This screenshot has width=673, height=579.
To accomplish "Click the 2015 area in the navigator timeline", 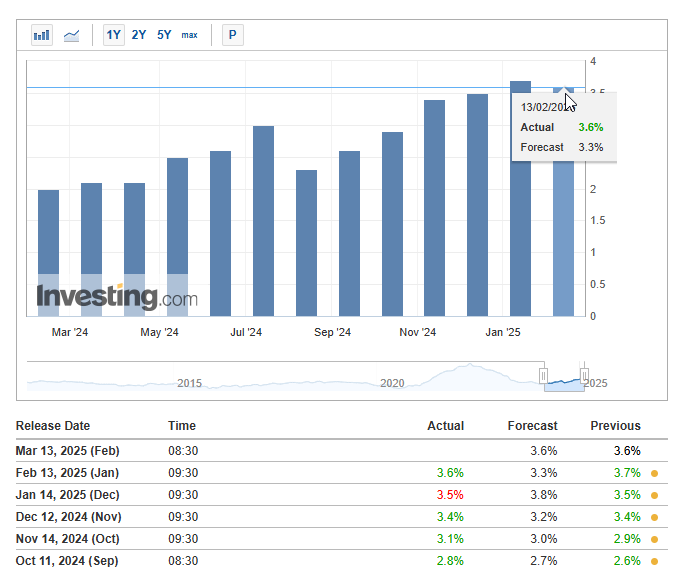I will point(189,383).
